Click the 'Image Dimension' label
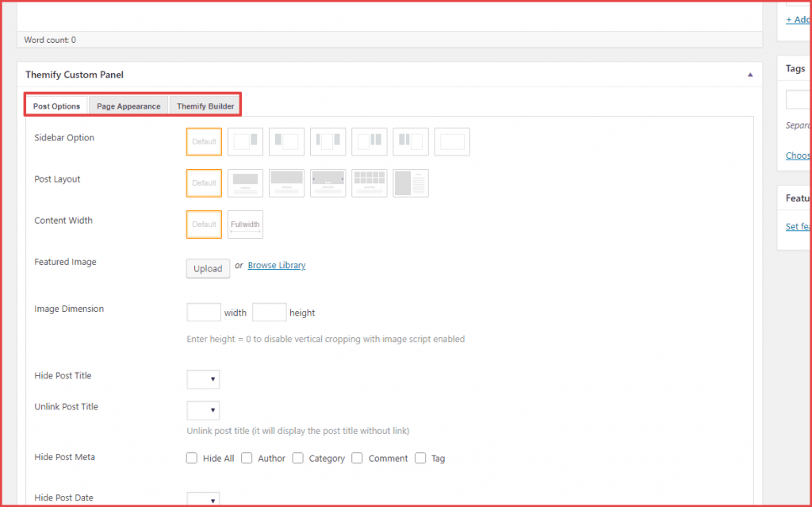Image resolution: width=812 pixels, height=507 pixels. click(69, 309)
